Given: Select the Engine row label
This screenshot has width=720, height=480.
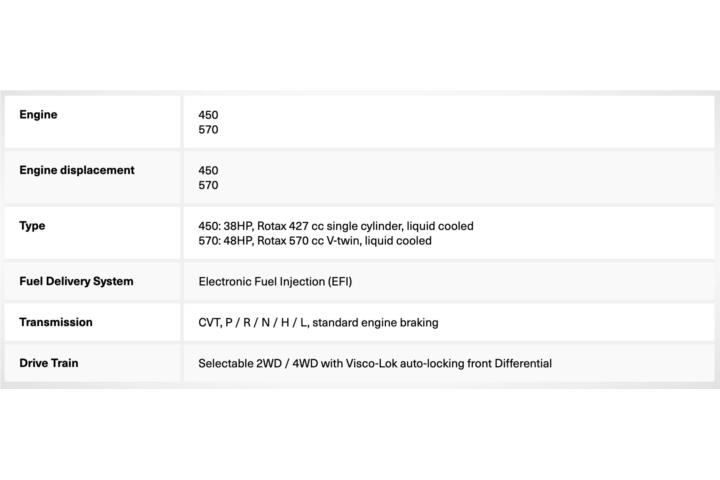Looking at the screenshot, I should 38,115.
